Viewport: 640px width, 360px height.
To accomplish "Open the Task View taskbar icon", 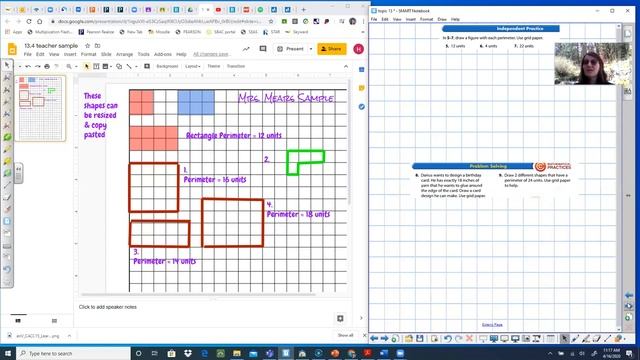I will (155, 353).
